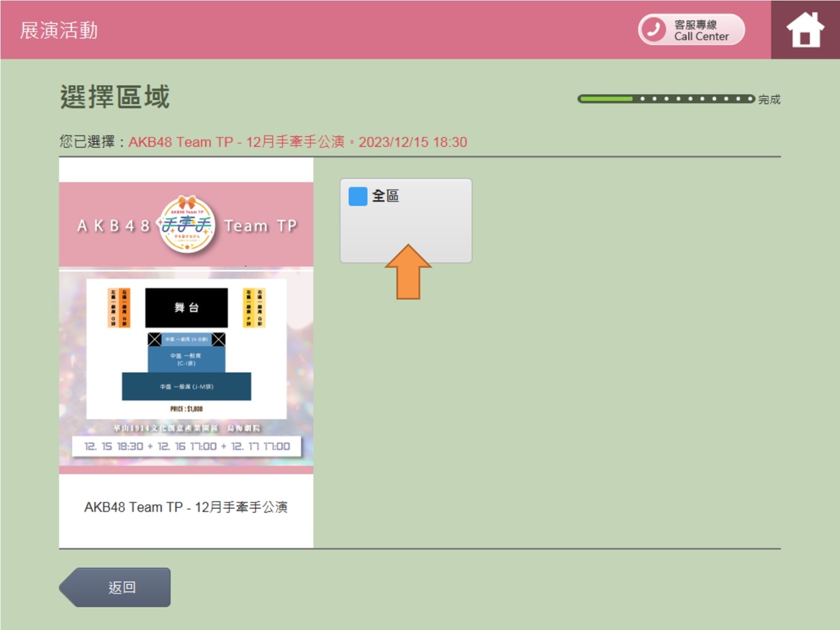Click the 展演活動 header title
This screenshot has height=630, width=840.
(x=59, y=30)
